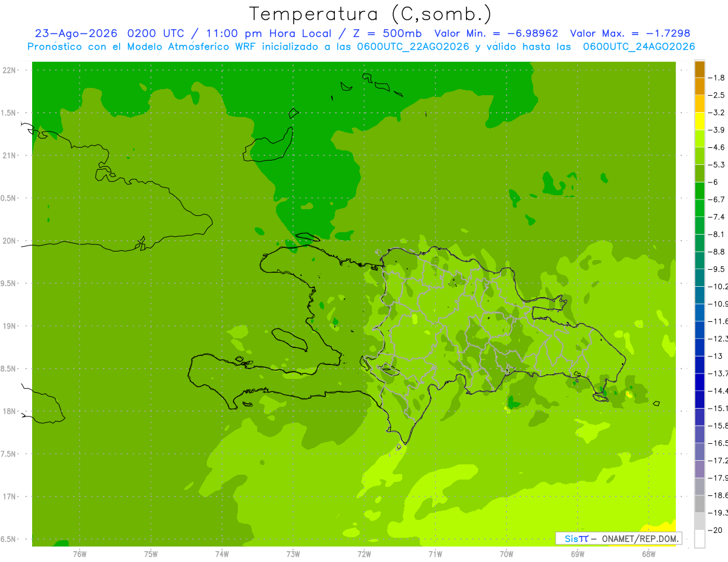Image resolution: width=728 pixels, height=562 pixels.
Task: Click the brown legend swatch above -1.8
Action: (x=699, y=69)
